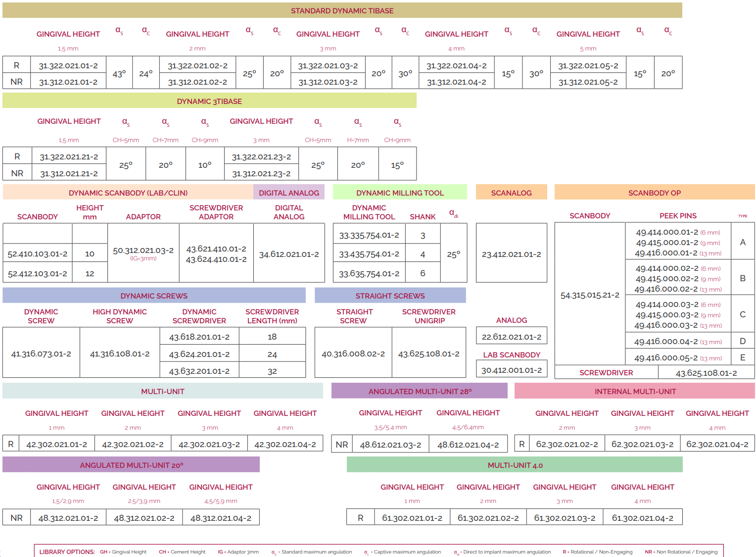This screenshot has width=756, height=557.
Task: Click the Digital Analog purple header
Action: (x=289, y=193)
